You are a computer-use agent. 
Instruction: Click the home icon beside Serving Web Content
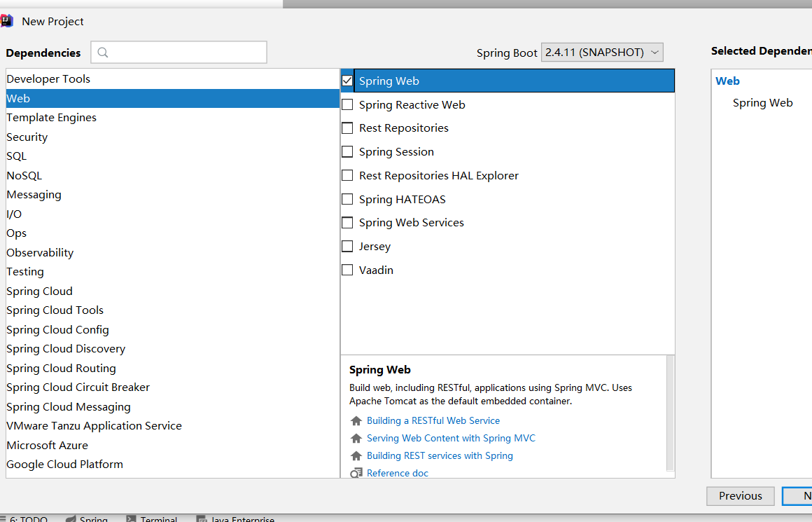pyautogui.click(x=356, y=439)
